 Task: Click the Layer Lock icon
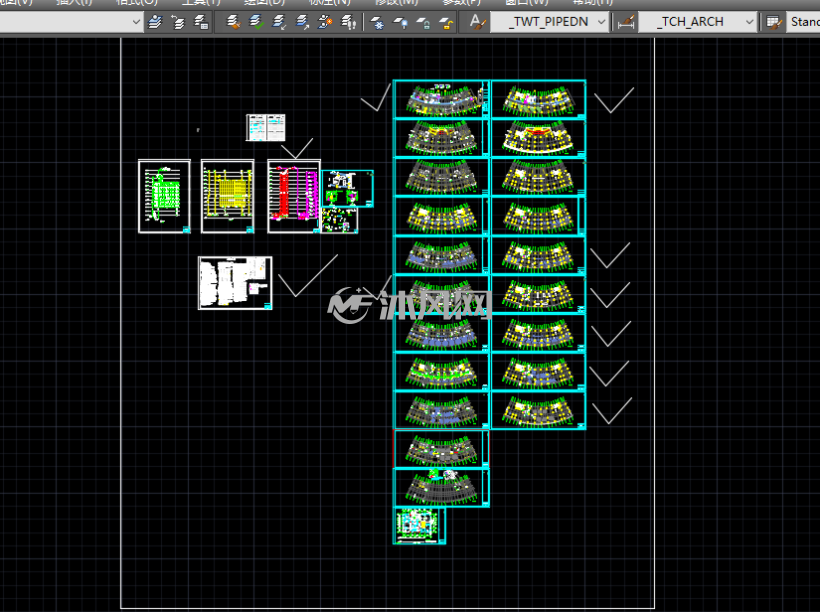pos(423,22)
